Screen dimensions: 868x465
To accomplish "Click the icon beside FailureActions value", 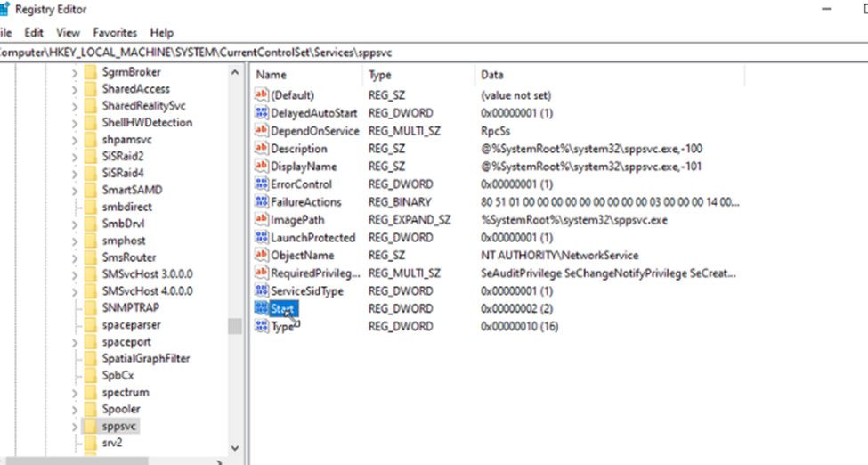I will [x=261, y=202].
